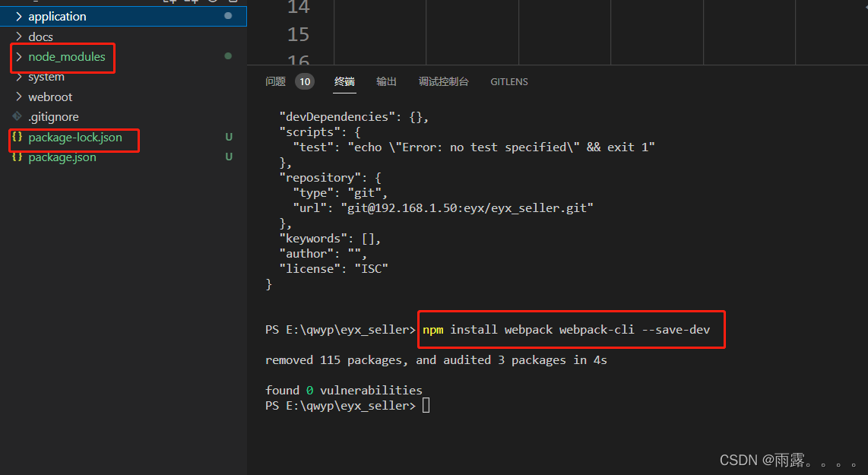
Task: Open the 调试控制台 debug console tab
Action: click(x=443, y=81)
